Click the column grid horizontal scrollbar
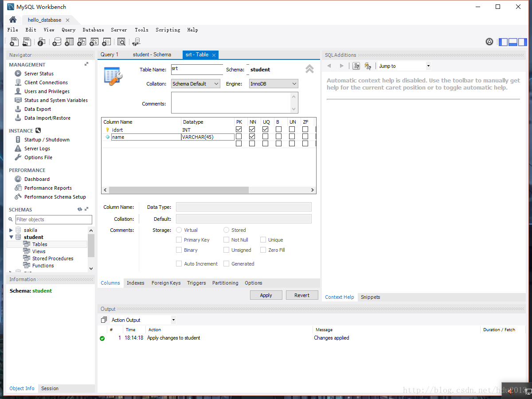Viewport: 532px width, 399px height. pyautogui.click(x=179, y=190)
